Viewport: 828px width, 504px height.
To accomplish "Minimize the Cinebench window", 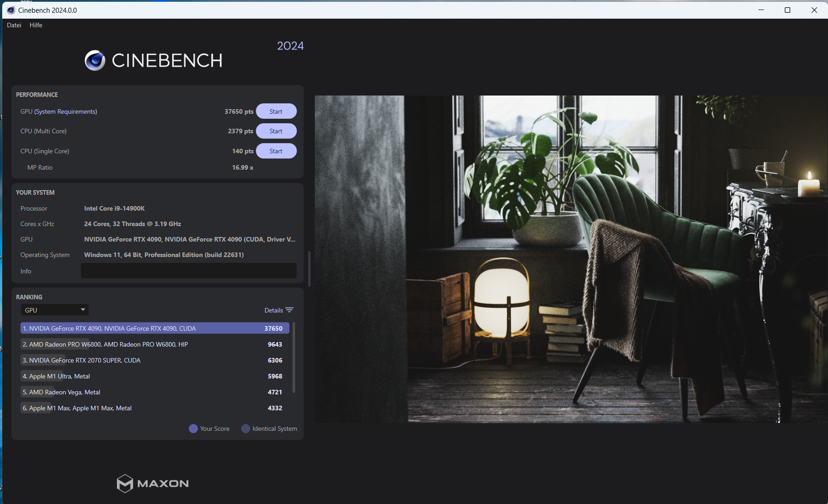I will tap(761, 10).
